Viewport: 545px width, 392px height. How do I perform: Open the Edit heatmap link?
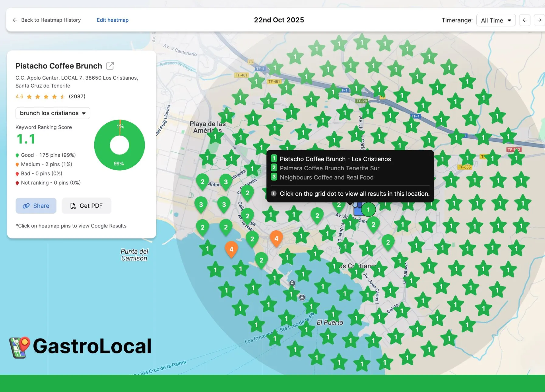coord(113,20)
